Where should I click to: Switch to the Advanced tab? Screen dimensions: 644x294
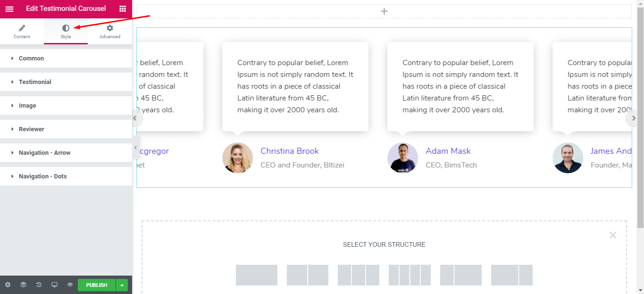click(x=110, y=32)
